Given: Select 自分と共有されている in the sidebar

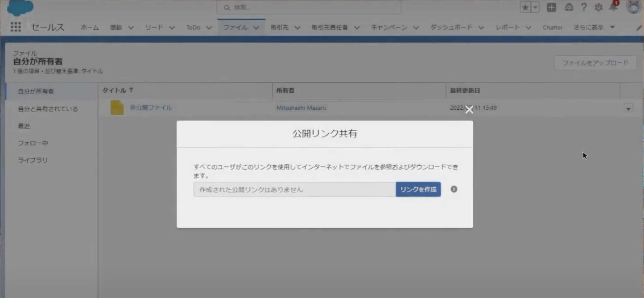Looking at the screenshot, I should (x=48, y=109).
